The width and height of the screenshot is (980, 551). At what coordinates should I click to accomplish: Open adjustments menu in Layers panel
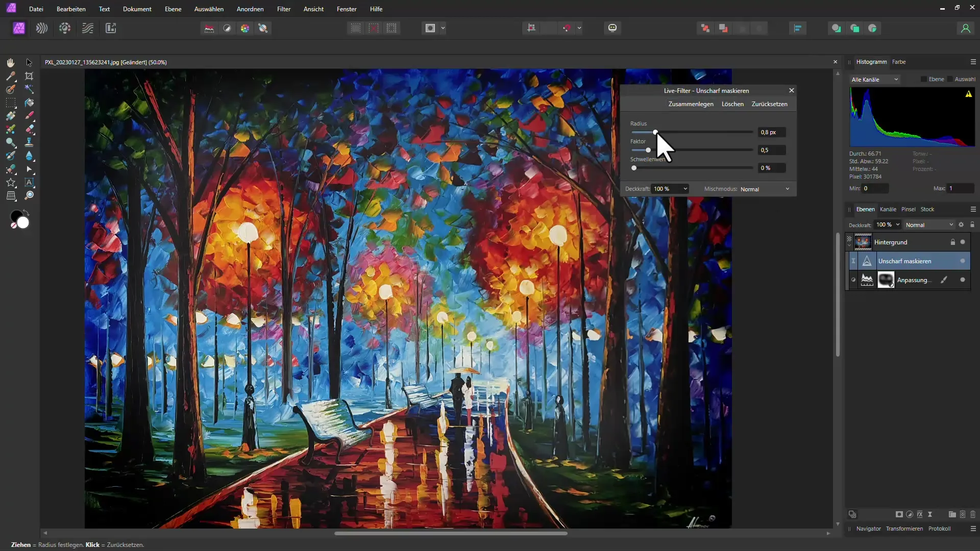910,514
